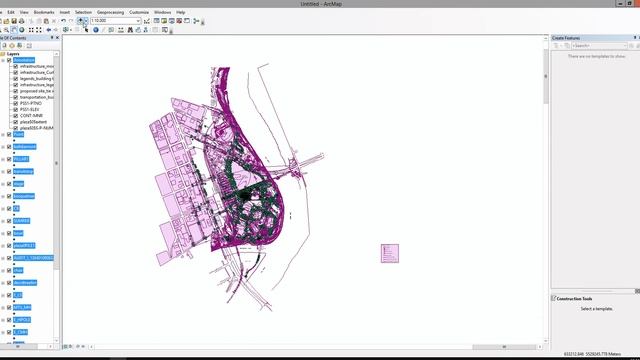This screenshot has height=360, width=640.
Task: Close the Table Of Contents panel
Action: coord(57,38)
